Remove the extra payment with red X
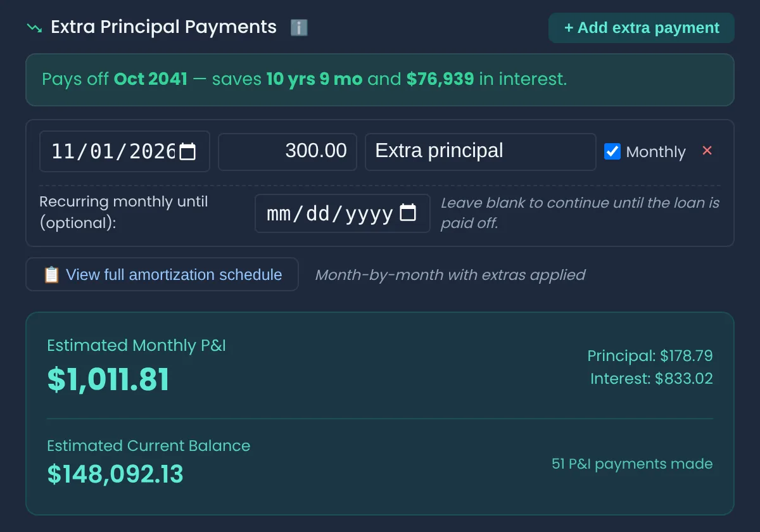 (x=707, y=151)
